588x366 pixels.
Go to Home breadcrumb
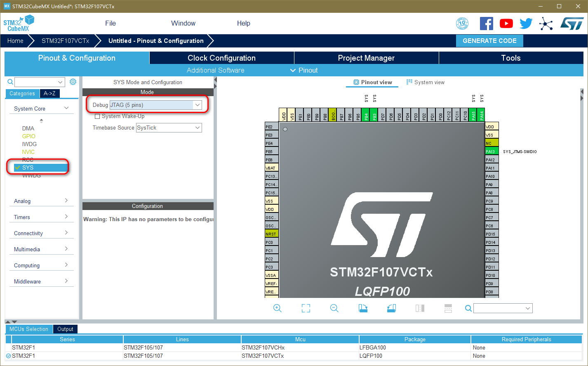15,41
